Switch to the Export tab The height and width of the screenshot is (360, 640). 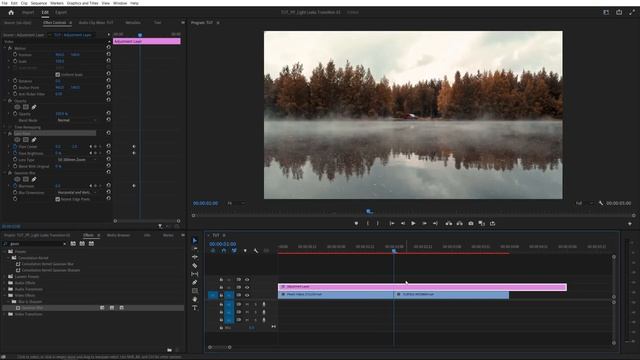point(61,12)
